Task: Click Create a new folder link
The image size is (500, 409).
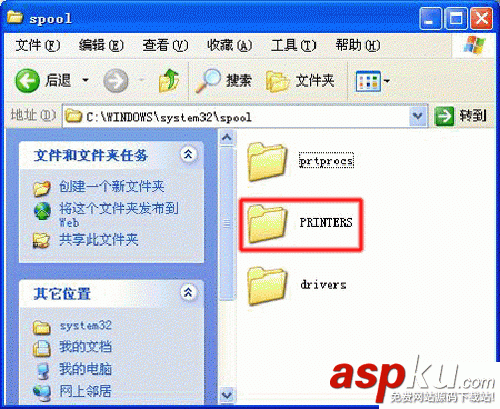Action: 112,186
